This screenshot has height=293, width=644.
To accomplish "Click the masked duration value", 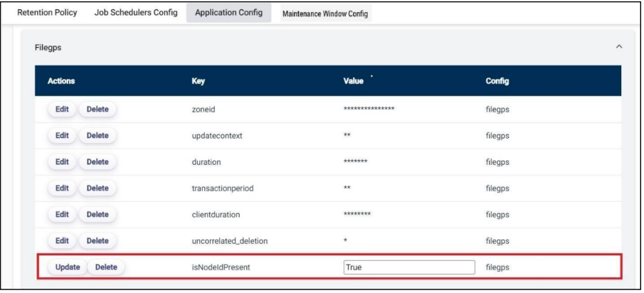I will coord(355,161).
